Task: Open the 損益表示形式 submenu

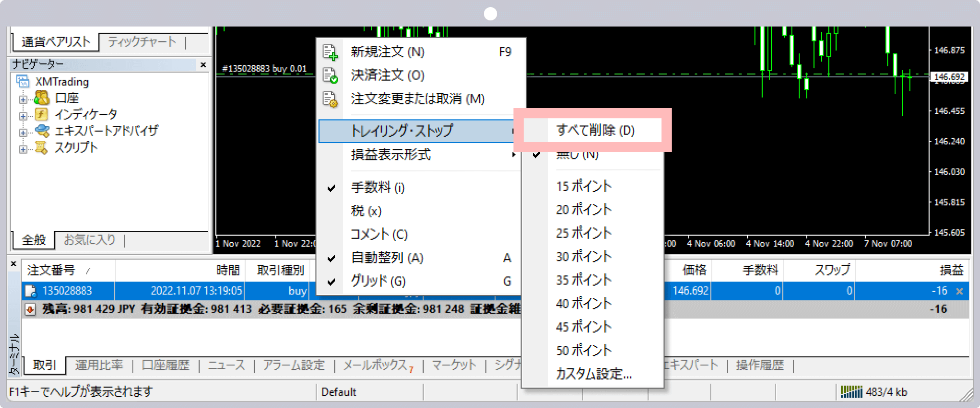Action: [x=420, y=155]
